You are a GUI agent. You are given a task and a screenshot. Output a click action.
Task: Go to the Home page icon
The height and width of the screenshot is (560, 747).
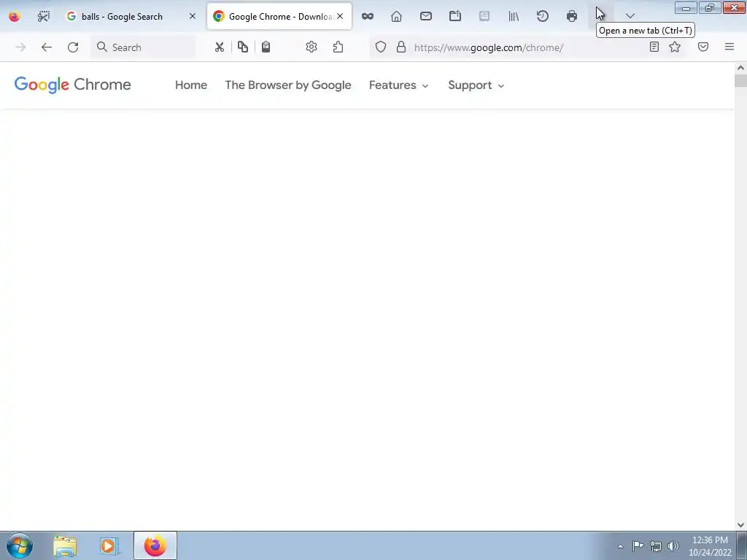[396, 16]
